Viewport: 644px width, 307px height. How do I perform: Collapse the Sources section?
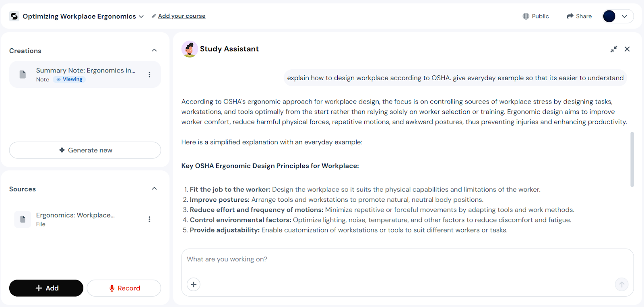[x=154, y=189]
